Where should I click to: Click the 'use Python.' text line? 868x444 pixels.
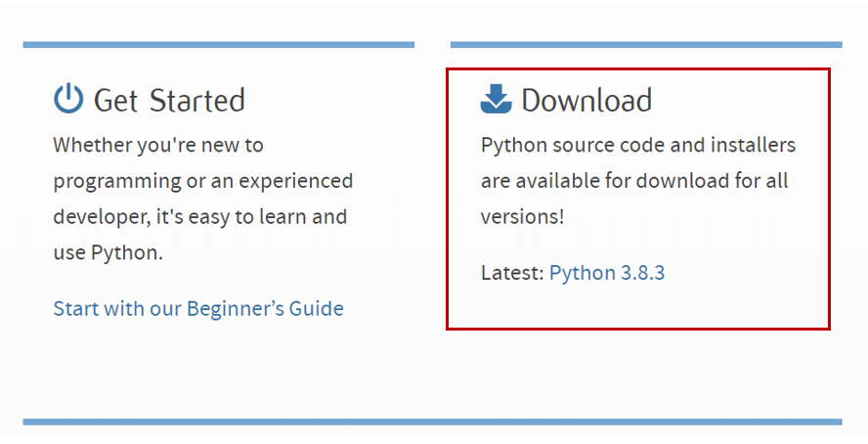click(x=108, y=253)
